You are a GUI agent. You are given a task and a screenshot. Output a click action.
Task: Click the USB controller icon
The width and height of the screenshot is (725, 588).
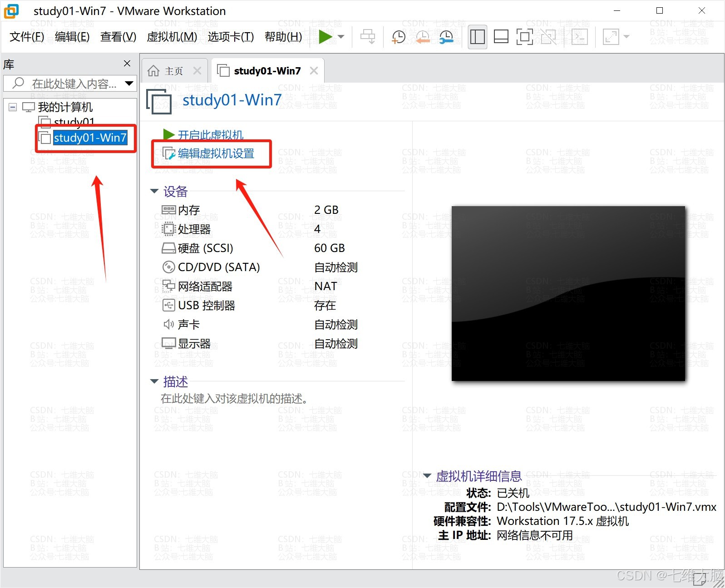[x=168, y=305]
